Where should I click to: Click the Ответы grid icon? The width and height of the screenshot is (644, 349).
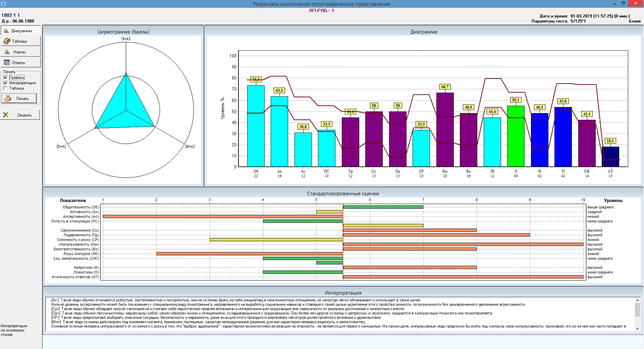pos(6,62)
